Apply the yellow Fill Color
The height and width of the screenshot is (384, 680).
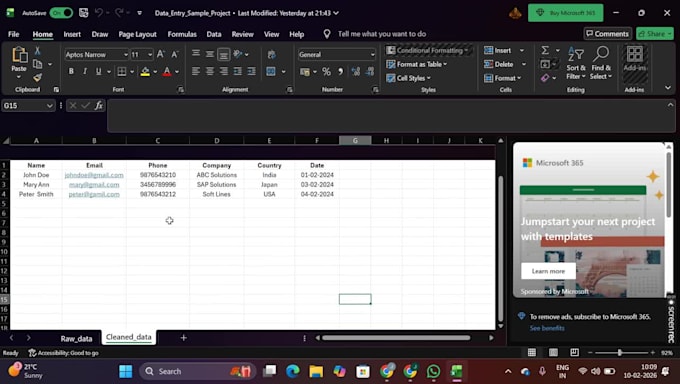145,72
